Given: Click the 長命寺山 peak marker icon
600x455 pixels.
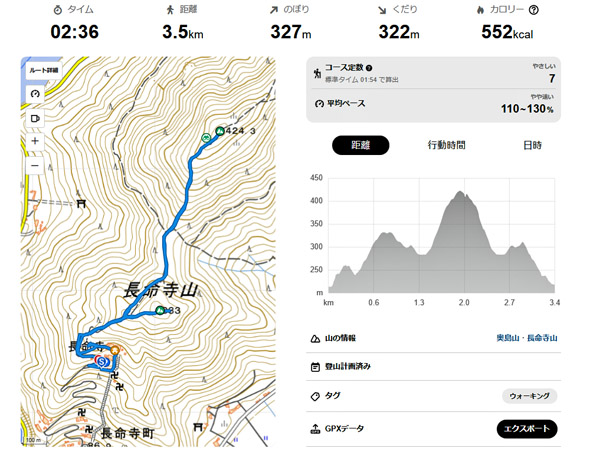Looking at the screenshot, I should (x=159, y=311).
